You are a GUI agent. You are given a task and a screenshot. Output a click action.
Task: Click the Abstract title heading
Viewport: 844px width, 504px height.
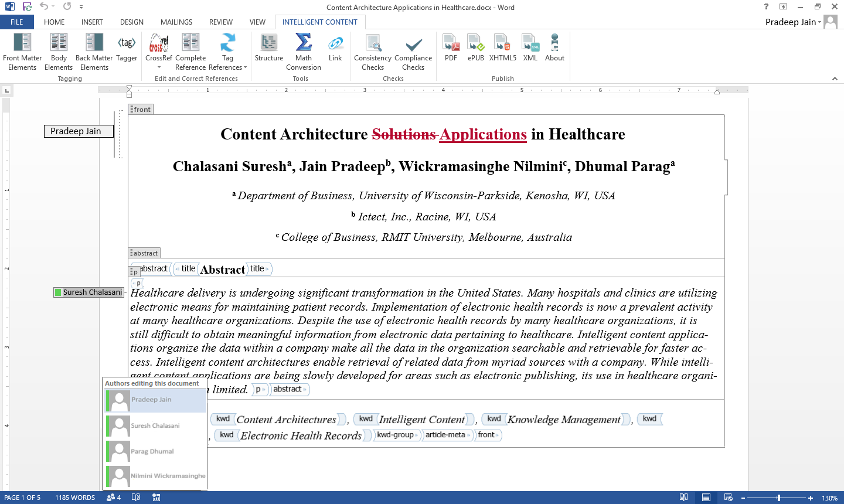point(223,270)
